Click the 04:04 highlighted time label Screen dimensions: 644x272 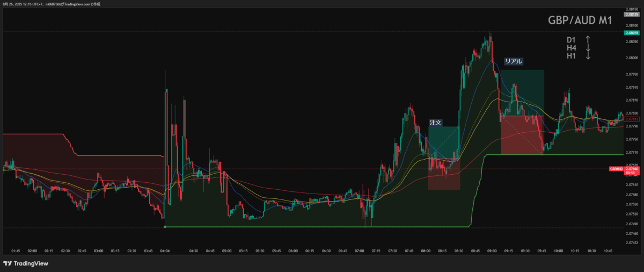click(x=165, y=250)
